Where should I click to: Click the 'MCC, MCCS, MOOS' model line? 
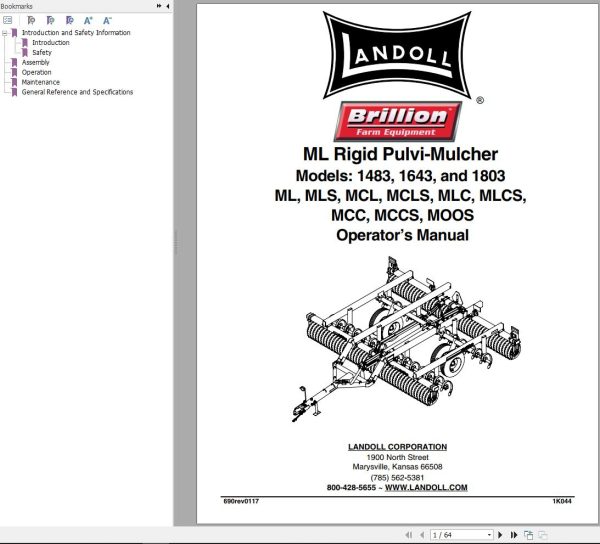(x=402, y=215)
